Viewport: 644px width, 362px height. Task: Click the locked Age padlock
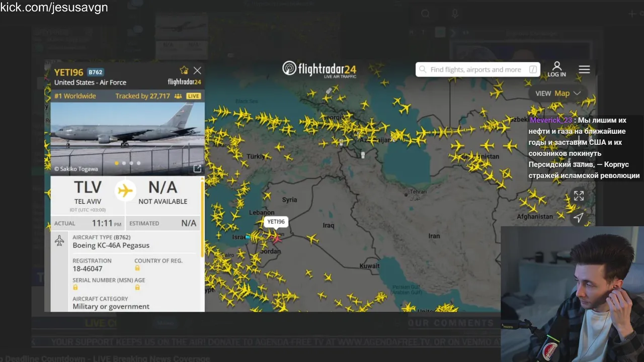click(x=137, y=287)
